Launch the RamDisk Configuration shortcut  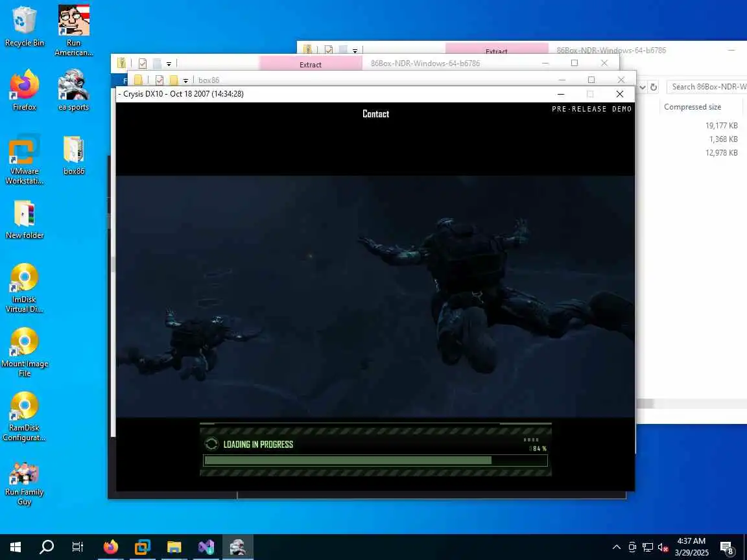tap(24, 417)
